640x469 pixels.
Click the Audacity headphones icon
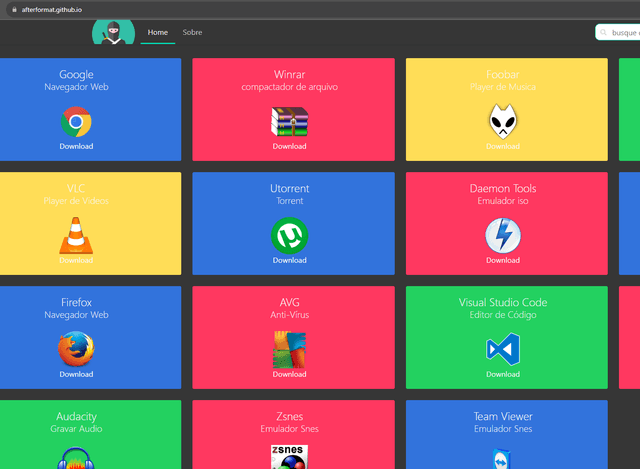[76, 458]
